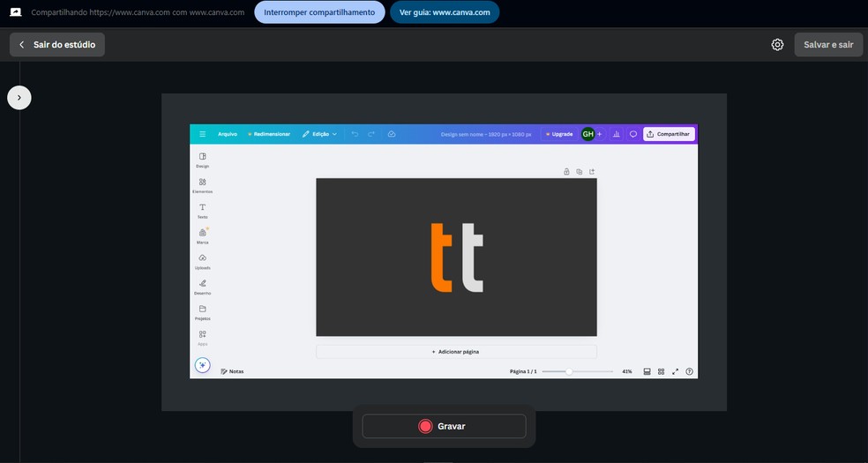
Task: Open Notas notes panel
Action: tap(232, 372)
